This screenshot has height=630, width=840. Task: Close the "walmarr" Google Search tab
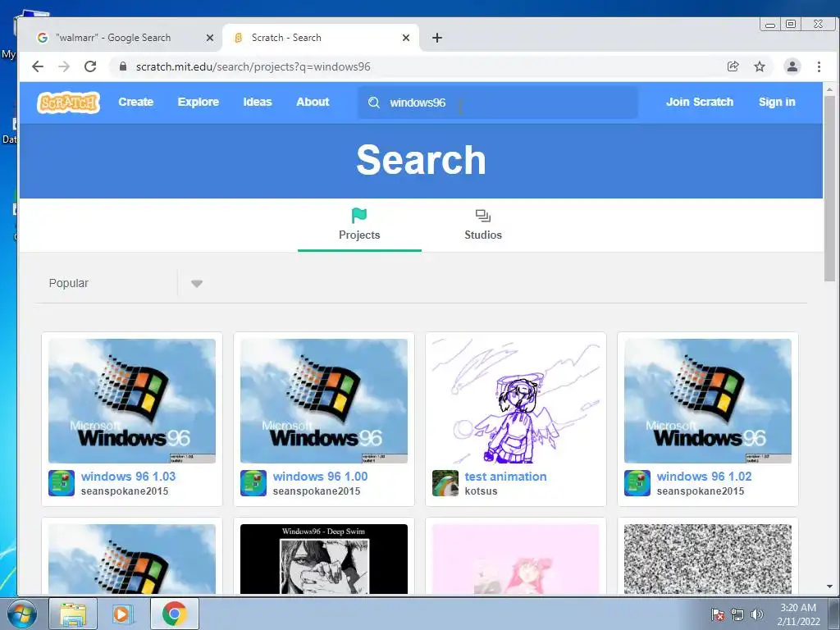[x=210, y=38]
